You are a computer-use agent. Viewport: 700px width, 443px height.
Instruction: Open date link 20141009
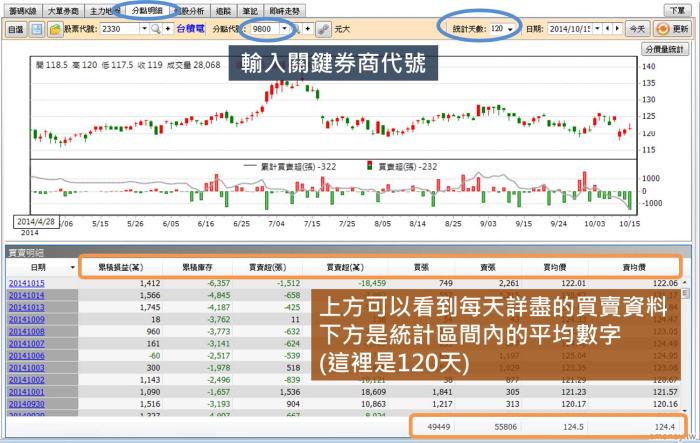pyautogui.click(x=26, y=319)
